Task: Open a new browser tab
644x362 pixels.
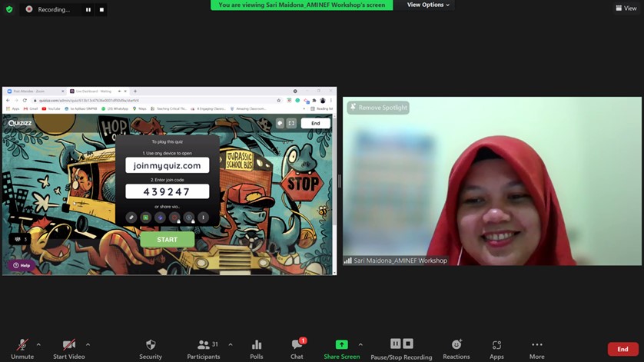Action: [135, 91]
